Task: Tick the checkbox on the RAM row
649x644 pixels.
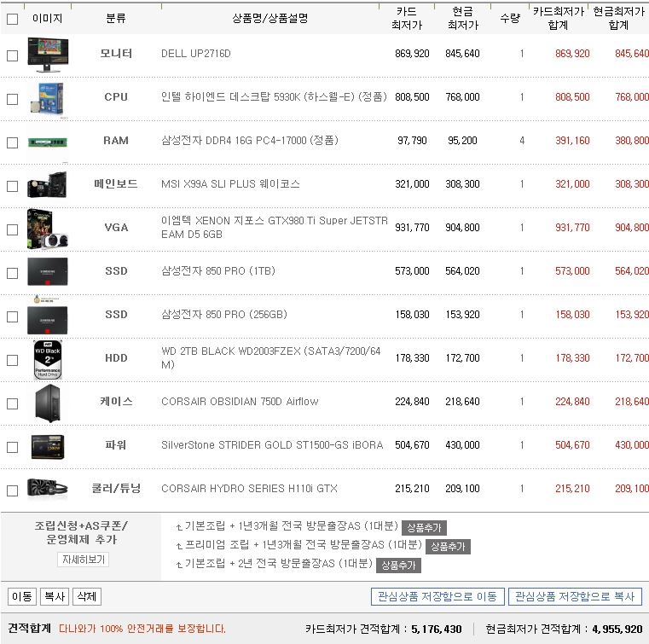Action: 13,142
